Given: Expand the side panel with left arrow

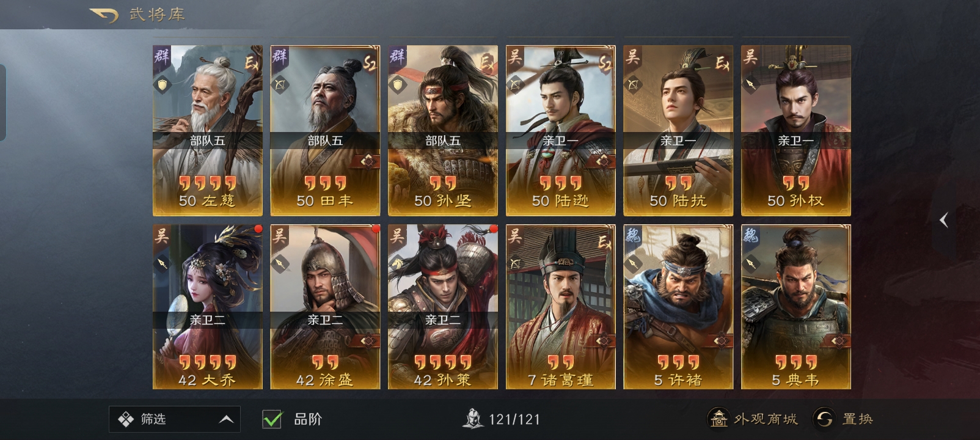Looking at the screenshot, I should pos(944,220).
